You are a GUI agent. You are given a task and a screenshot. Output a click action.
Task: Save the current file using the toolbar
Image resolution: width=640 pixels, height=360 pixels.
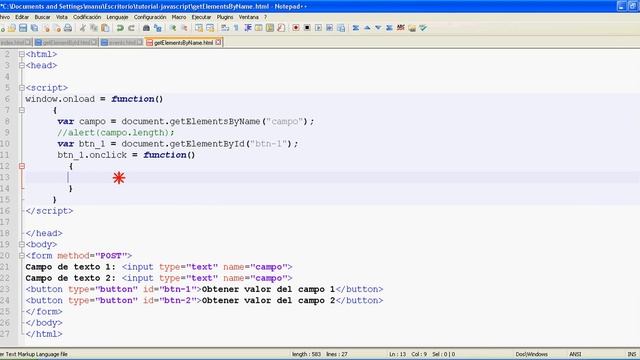click(x=23, y=28)
